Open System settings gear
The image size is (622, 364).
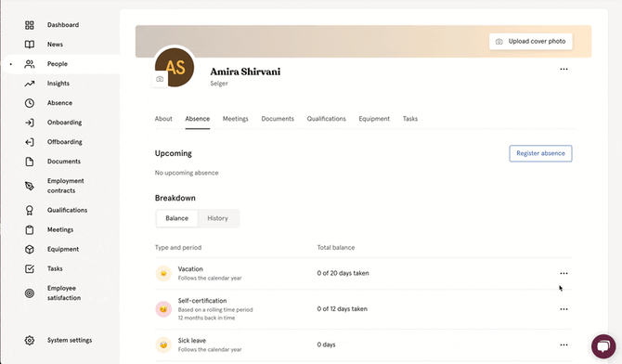(30, 340)
